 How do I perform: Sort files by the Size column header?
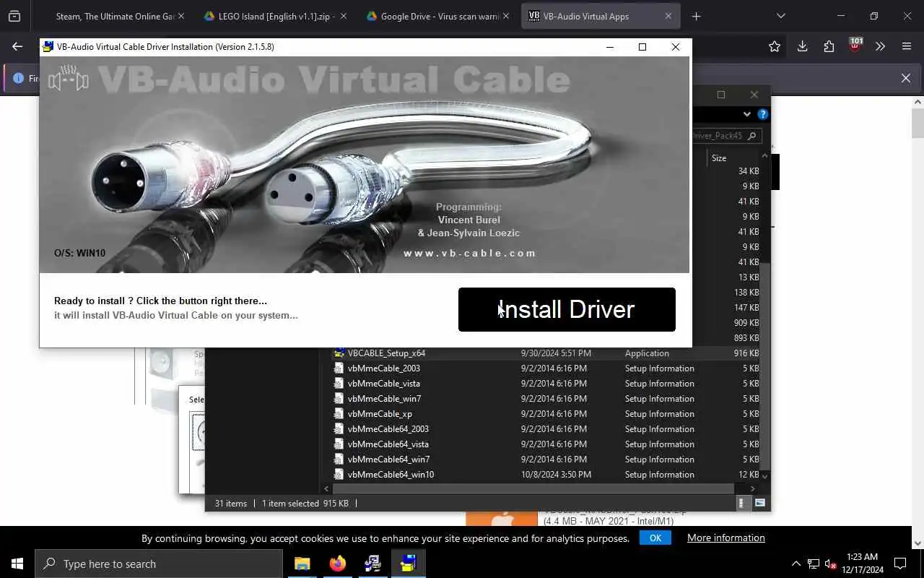[719, 158]
